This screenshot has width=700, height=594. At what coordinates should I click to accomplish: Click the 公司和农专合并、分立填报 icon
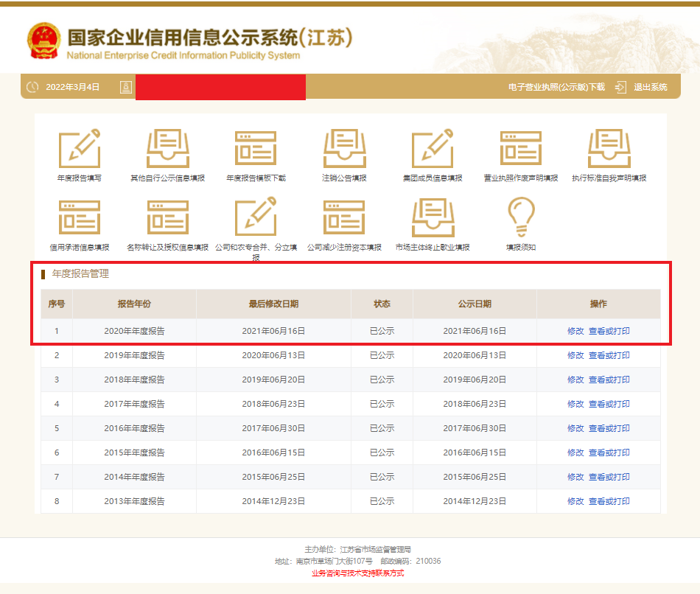tap(256, 217)
